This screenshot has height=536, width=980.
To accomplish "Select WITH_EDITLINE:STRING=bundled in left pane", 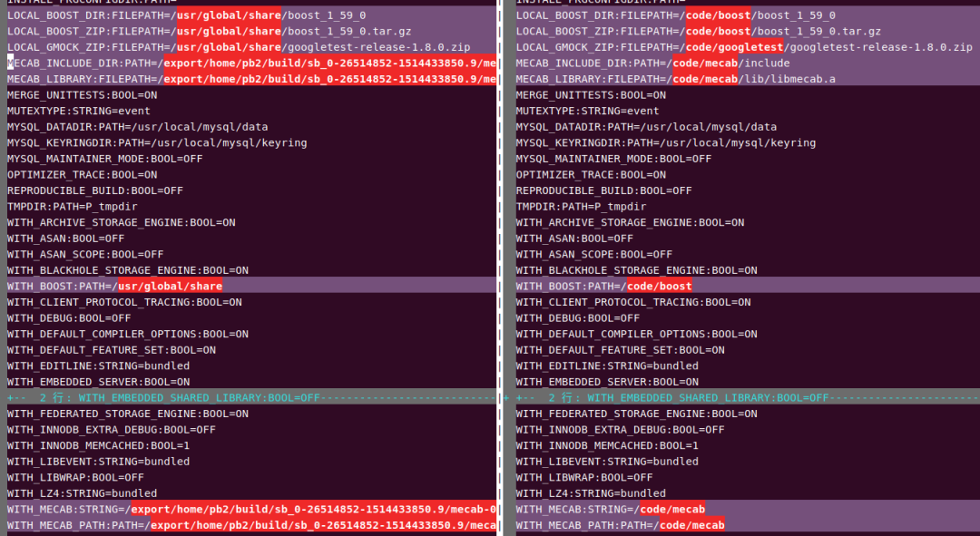I will point(98,366).
